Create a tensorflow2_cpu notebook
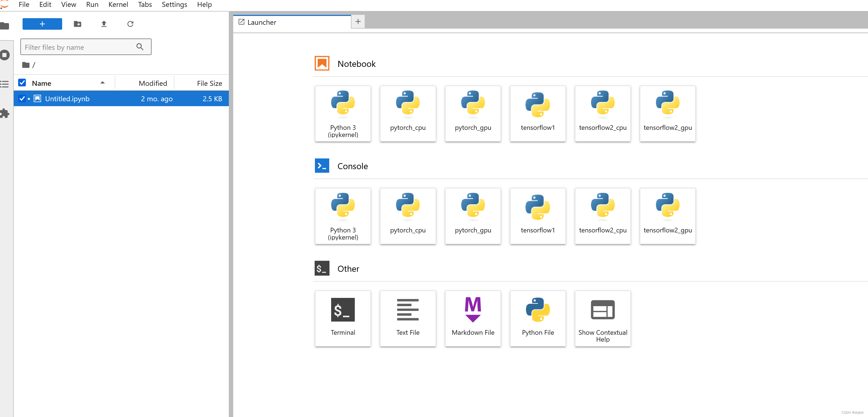 point(603,114)
